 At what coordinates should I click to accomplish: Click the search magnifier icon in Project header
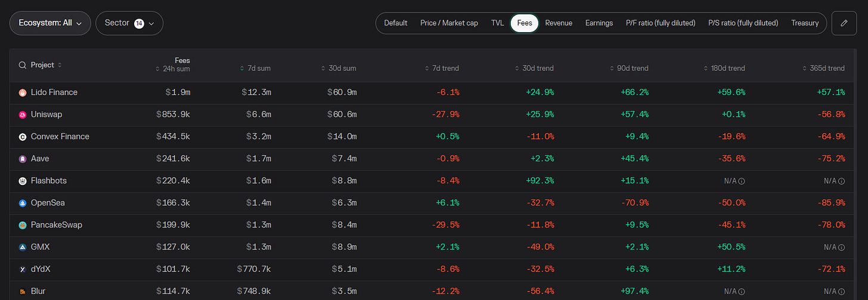coord(23,65)
